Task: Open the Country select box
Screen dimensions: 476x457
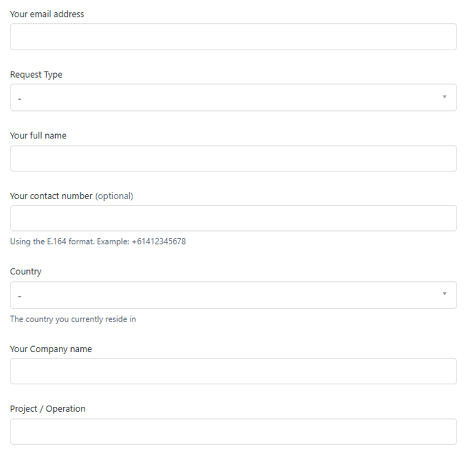Action: pyautogui.click(x=233, y=295)
